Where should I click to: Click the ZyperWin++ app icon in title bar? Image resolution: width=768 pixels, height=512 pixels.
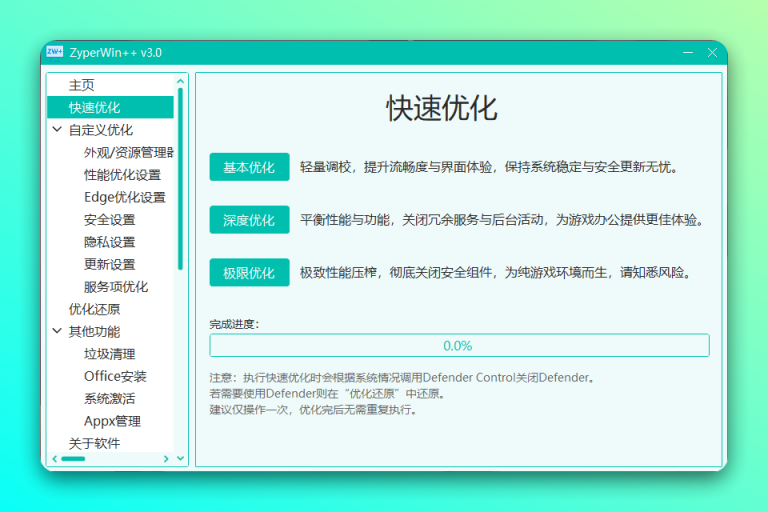(54, 52)
